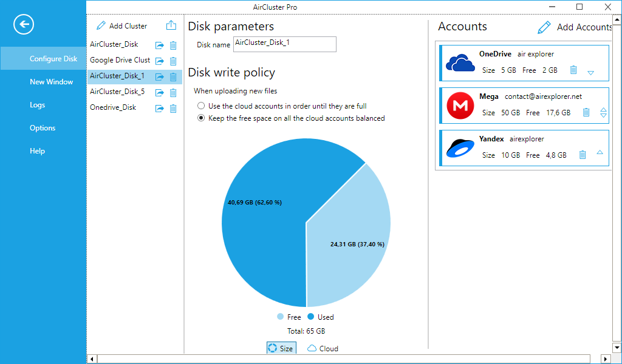Remove the Mega account with trash icon

point(586,112)
